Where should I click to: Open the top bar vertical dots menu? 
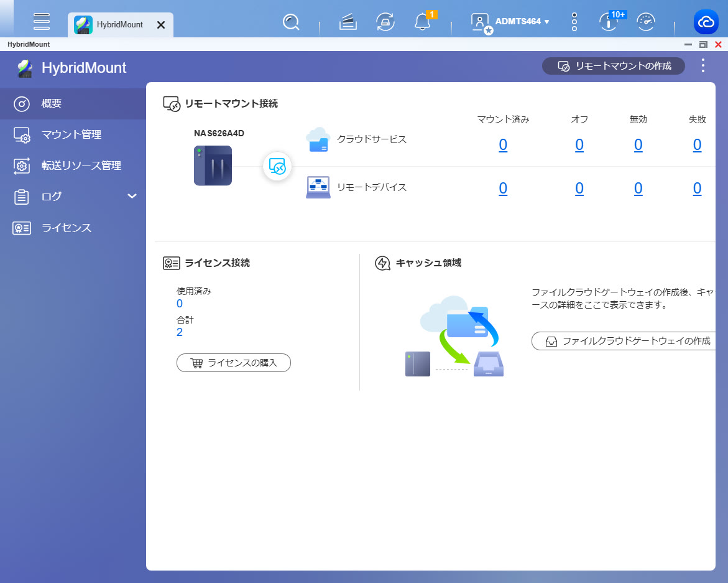(x=574, y=22)
